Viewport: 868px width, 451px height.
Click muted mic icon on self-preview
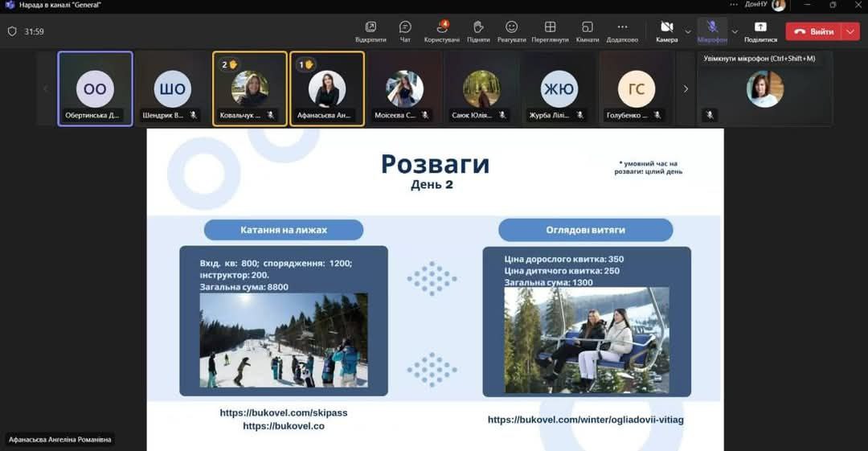[710, 115]
